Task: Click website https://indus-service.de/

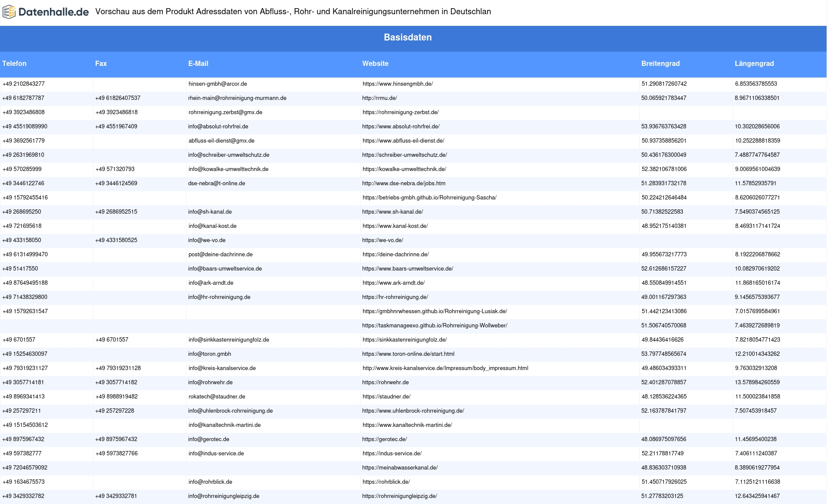Action: [x=392, y=454]
